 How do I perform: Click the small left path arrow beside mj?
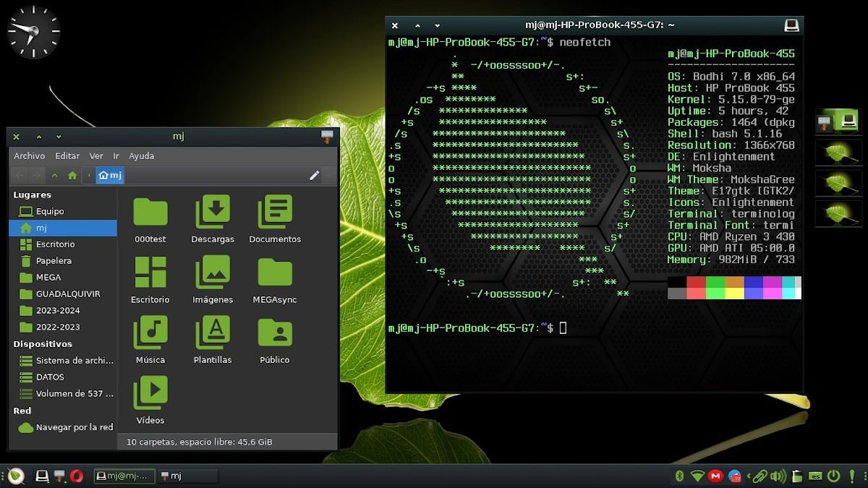click(89, 175)
